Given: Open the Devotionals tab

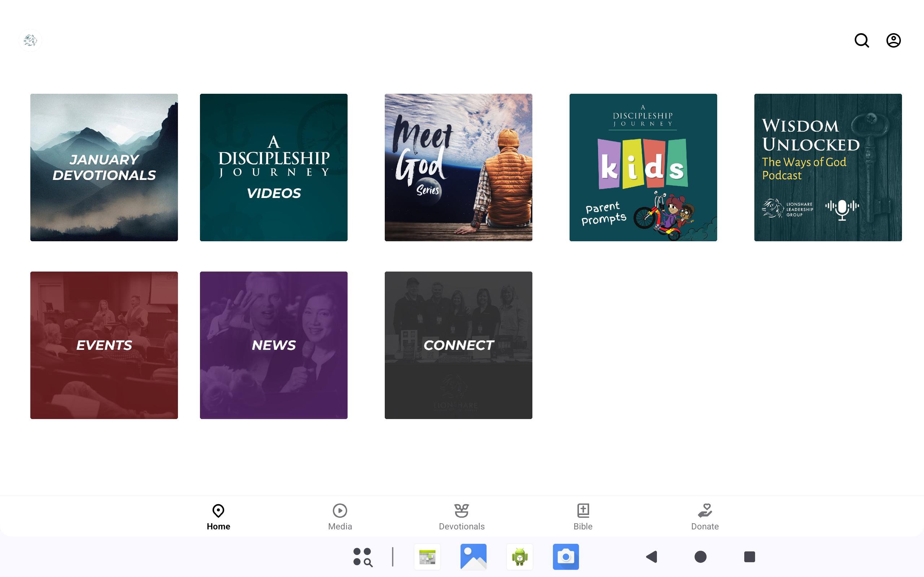Looking at the screenshot, I should click(x=461, y=517).
